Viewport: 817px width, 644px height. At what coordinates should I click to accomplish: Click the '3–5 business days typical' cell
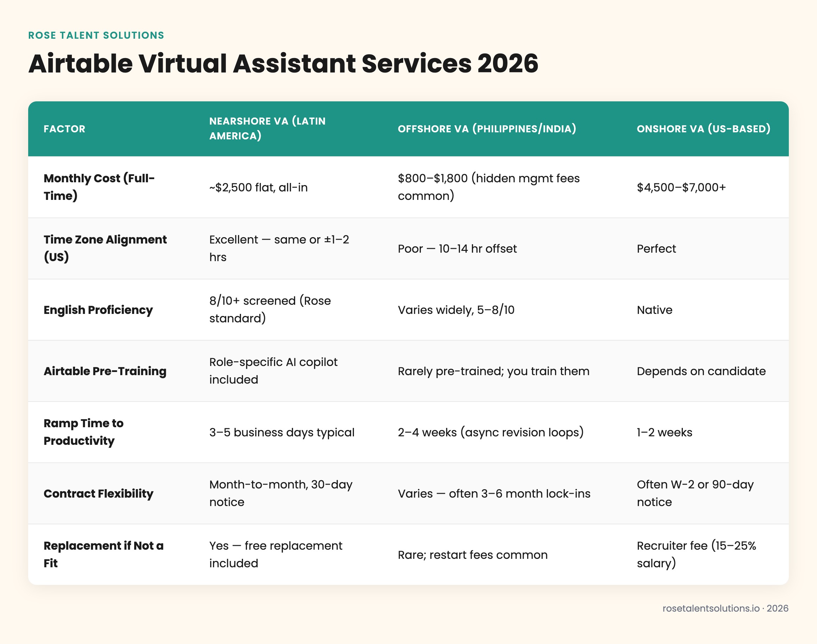pyautogui.click(x=282, y=433)
